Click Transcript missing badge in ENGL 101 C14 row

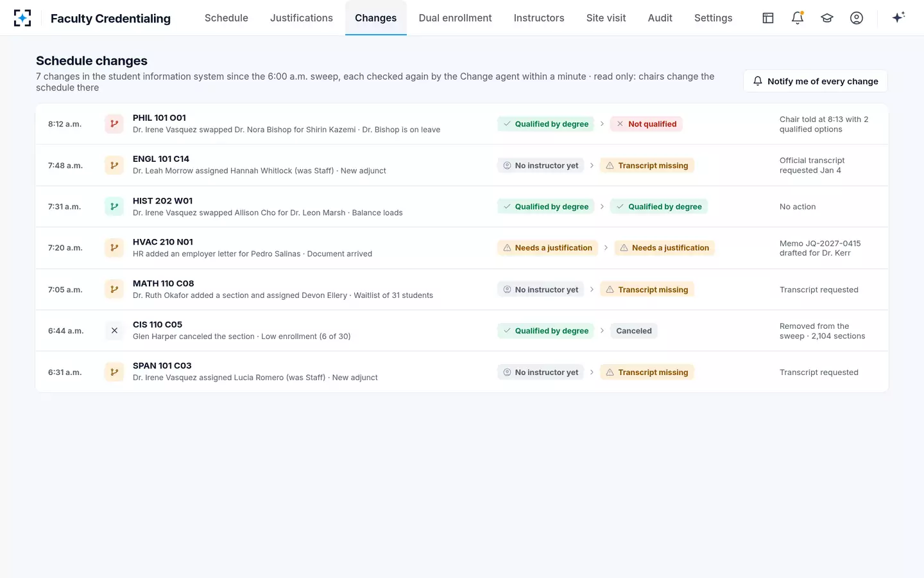click(x=647, y=166)
